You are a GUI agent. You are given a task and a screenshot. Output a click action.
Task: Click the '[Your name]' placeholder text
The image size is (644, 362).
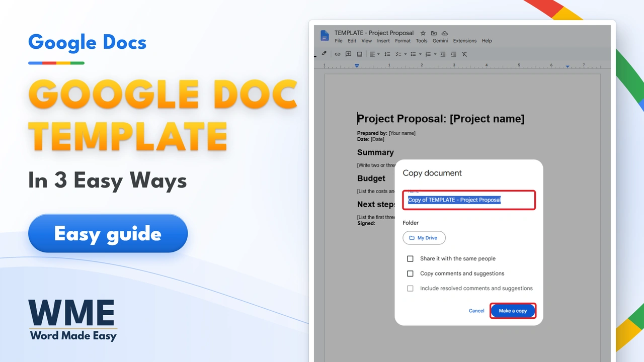[x=402, y=133]
